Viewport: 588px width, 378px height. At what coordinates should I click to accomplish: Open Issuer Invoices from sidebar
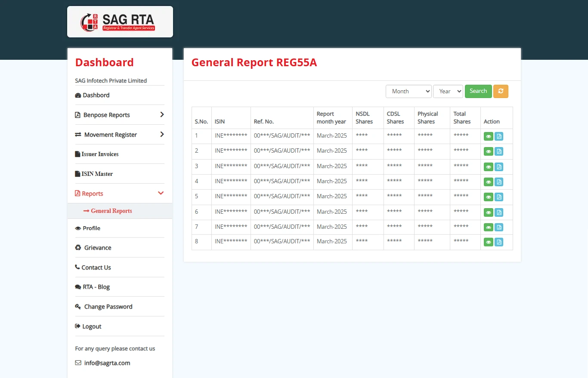(x=100, y=154)
